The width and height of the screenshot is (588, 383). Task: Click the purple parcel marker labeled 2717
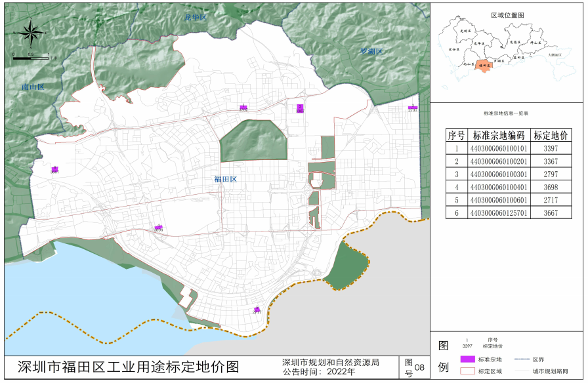click(257, 309)
